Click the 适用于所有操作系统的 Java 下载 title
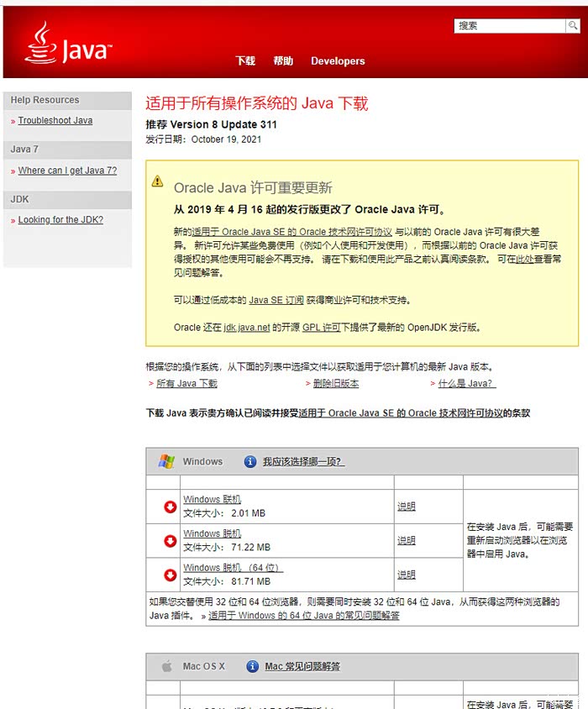588x709 pixels. [x=257, y=103]
